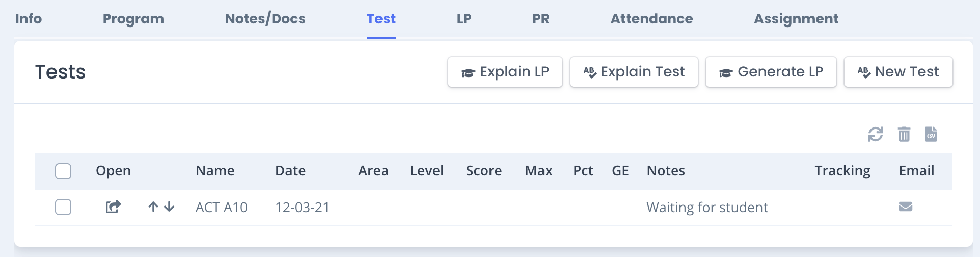
Task: Move ACT A10 up with arrow
Action: tap(153, 207)
